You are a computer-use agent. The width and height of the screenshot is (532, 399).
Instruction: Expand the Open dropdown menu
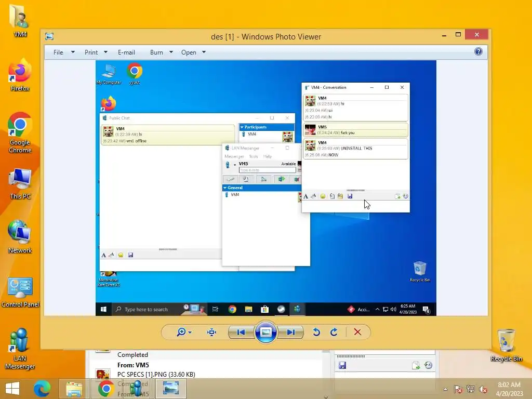click(x=193, y=52)
